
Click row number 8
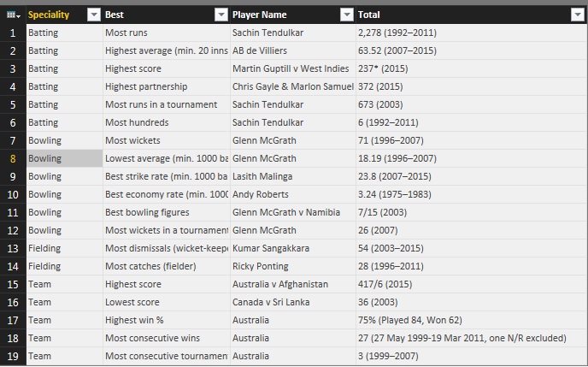pos(13,158)
